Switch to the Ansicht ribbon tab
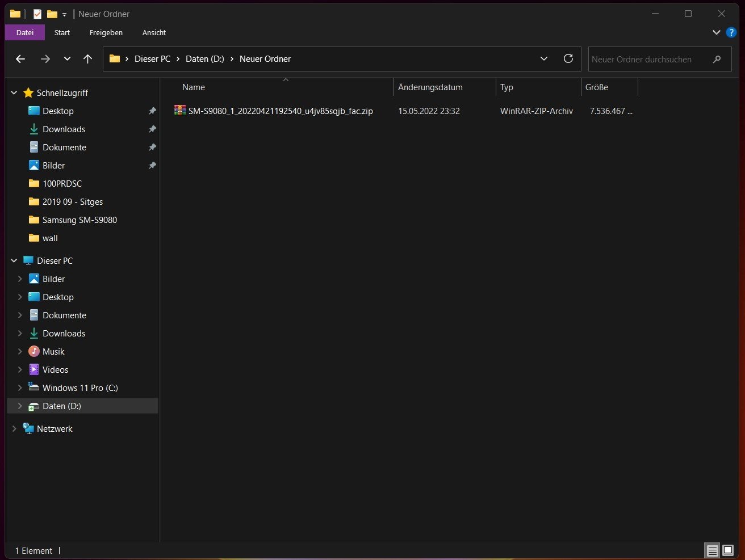The width and height of the screenshot is (745, 560). (154, 32)
